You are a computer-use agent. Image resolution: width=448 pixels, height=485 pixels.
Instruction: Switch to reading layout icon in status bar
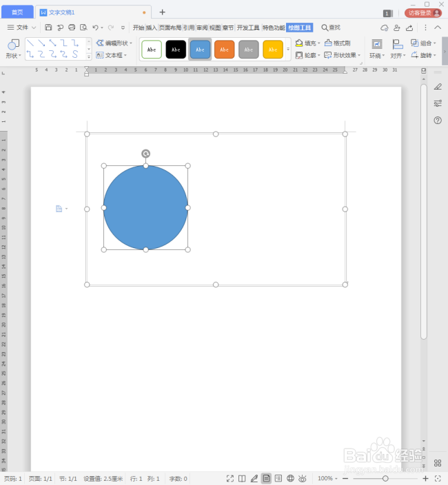pyautogui.click(x=242, y=479)
